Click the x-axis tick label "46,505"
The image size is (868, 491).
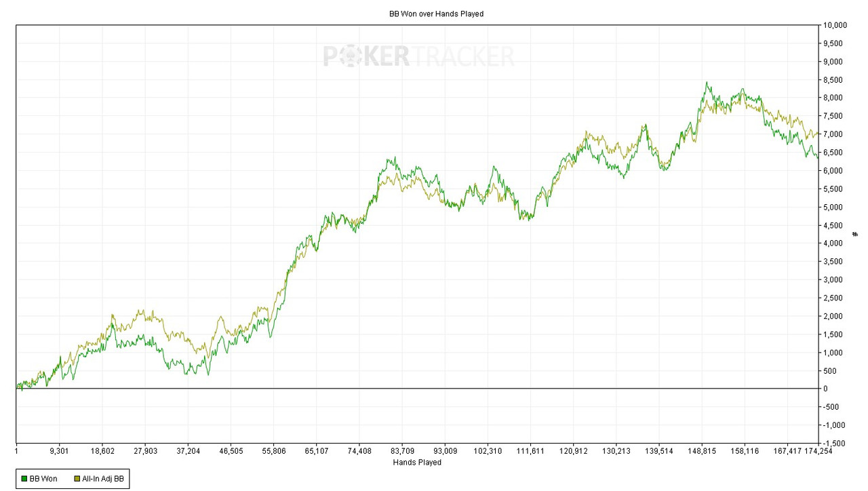pos(231,450)
